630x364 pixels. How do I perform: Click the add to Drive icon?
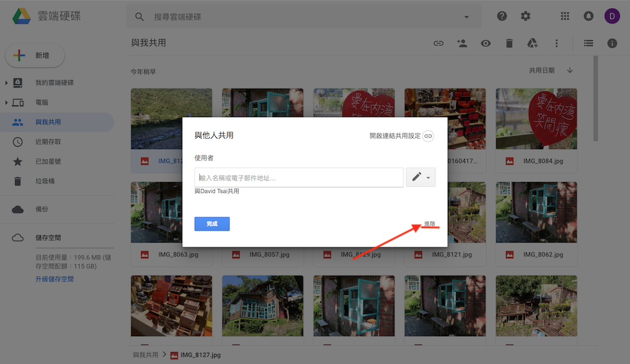click(532, 43)
